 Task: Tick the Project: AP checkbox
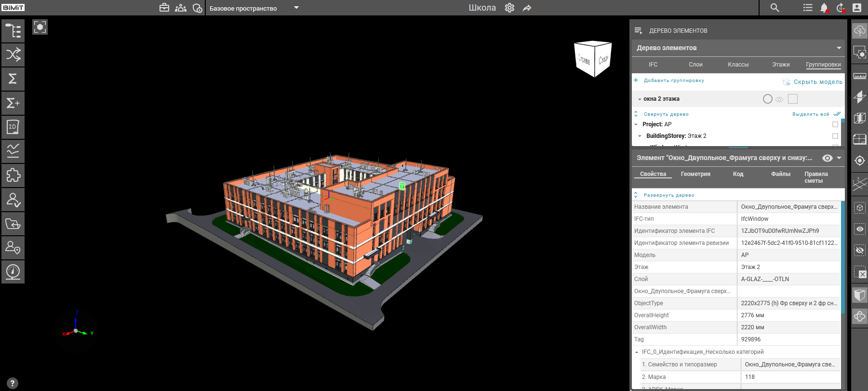835,124
